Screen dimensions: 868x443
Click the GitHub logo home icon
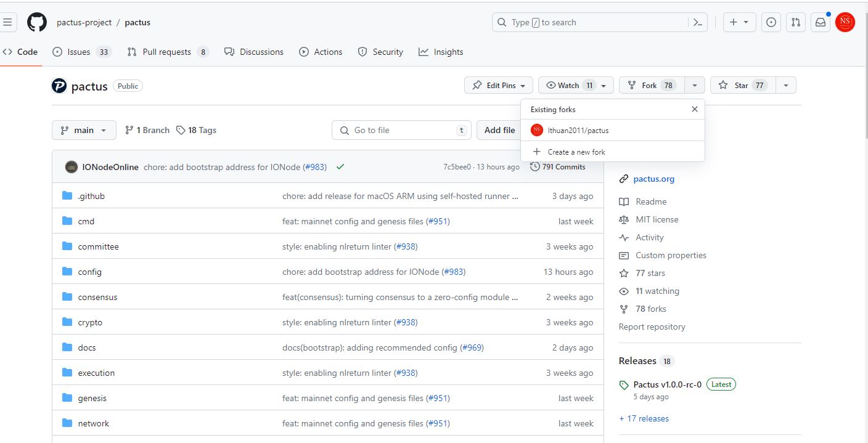tap(37, 23)
